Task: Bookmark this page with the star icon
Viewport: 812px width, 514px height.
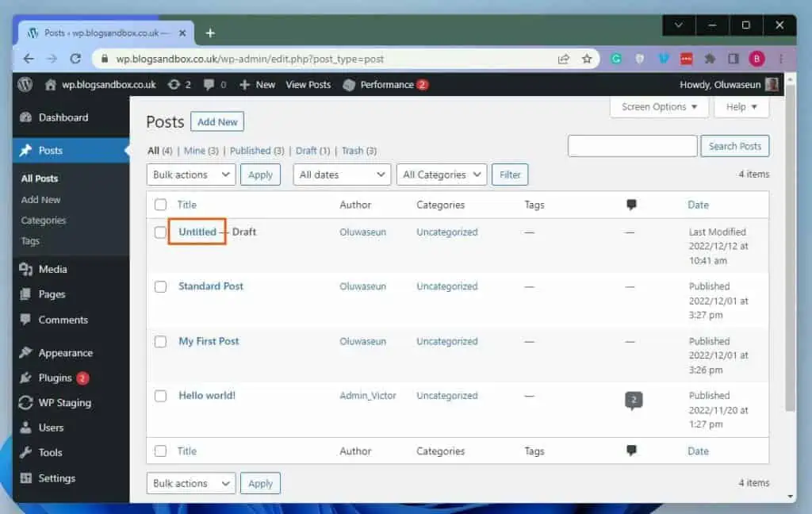Action: (x=587, y=59)
